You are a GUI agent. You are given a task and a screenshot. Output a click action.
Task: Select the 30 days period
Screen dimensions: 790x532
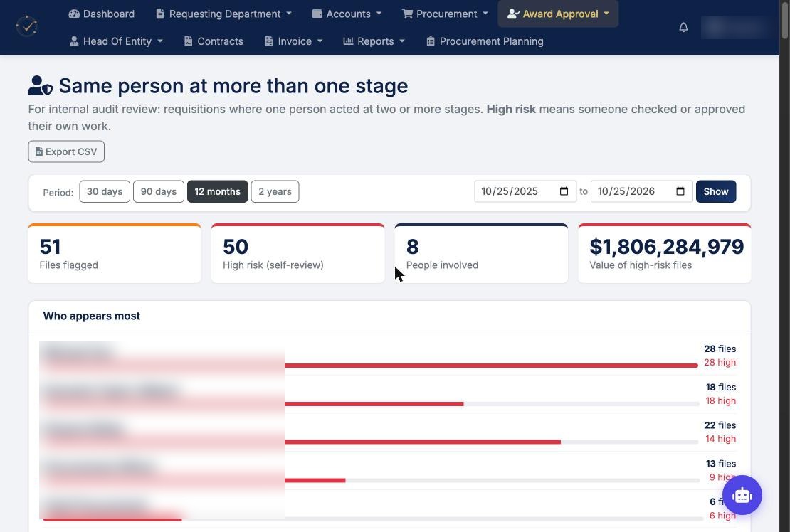[105, 191]
